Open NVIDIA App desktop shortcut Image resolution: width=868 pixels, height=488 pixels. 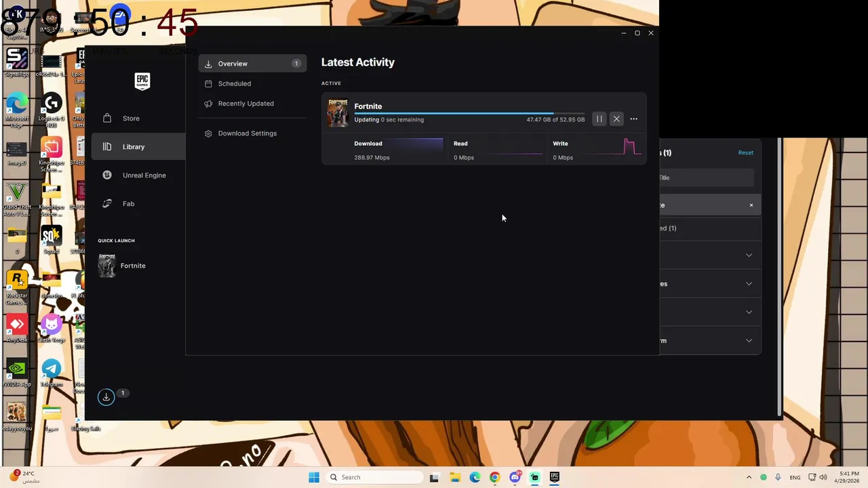tap(16, 372)
